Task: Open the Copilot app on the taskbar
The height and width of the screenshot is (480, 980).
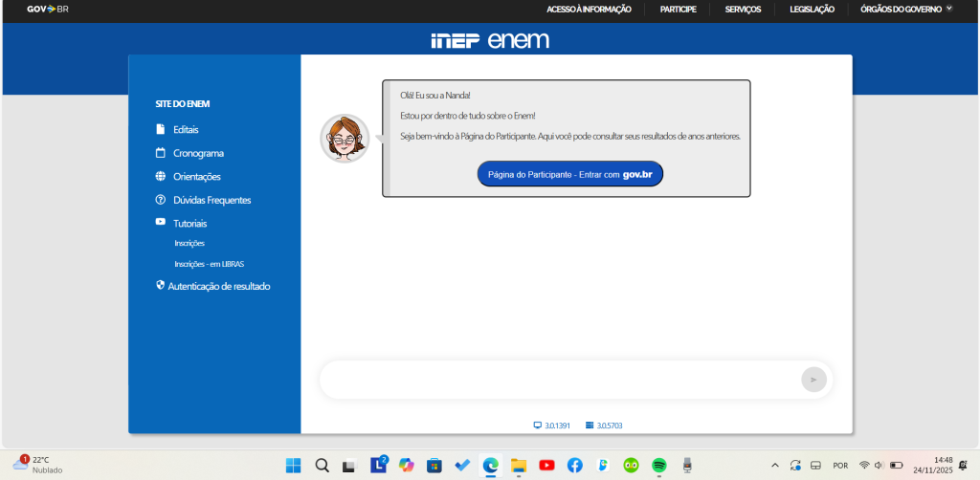Action: (406, 466)
